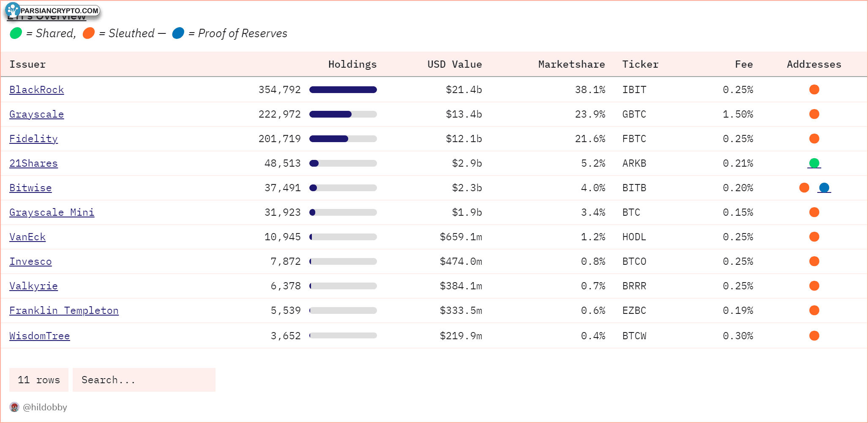868x423 pixels.
Task: Click the orange address dot for Valkyrie
Action: tap(814, 286)
